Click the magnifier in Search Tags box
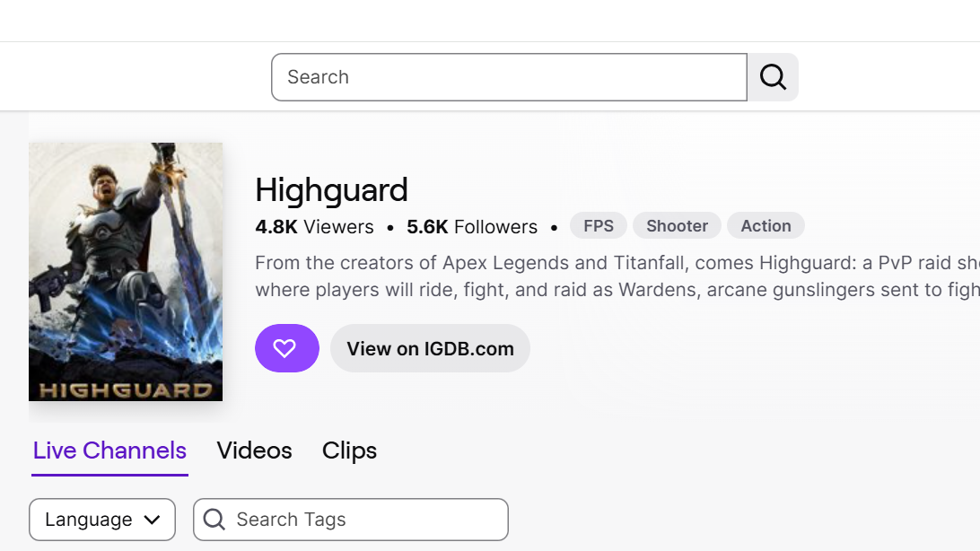This screenshot has width=980, height=551. (x=214, y=519)
